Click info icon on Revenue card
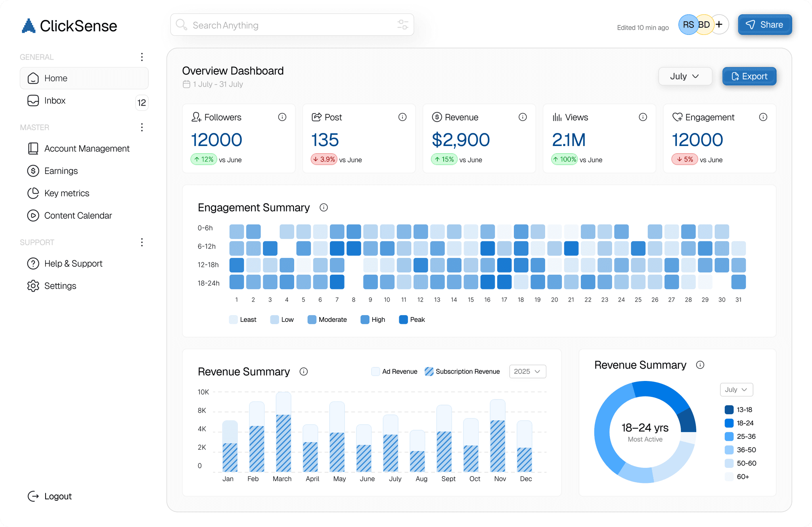 (x=523, y=117)
